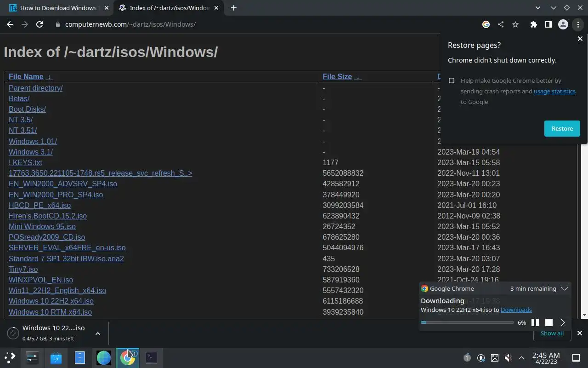Reload the current page
This screenshot has height=368, width=588.
coord(40,24)
